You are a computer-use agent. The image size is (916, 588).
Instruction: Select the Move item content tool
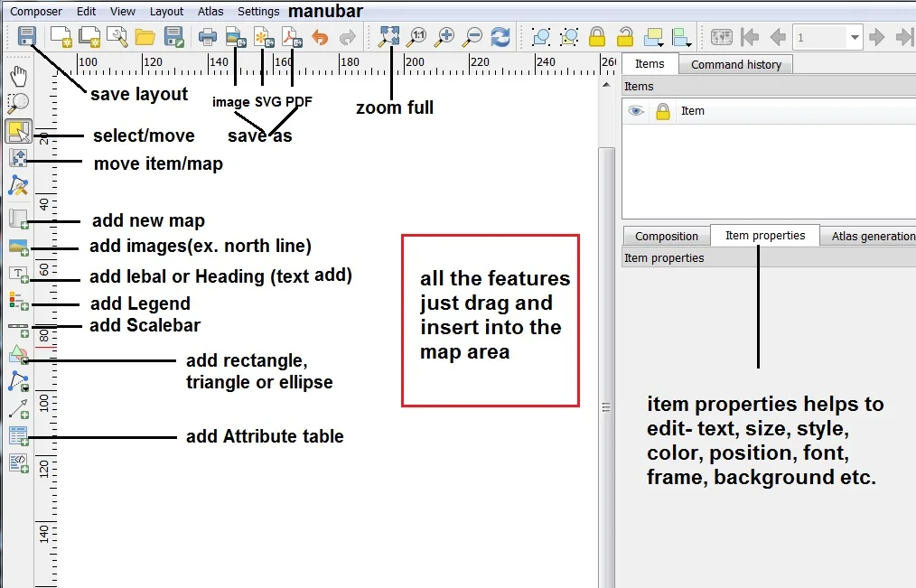pyautogui.click(x=19, y=158)
